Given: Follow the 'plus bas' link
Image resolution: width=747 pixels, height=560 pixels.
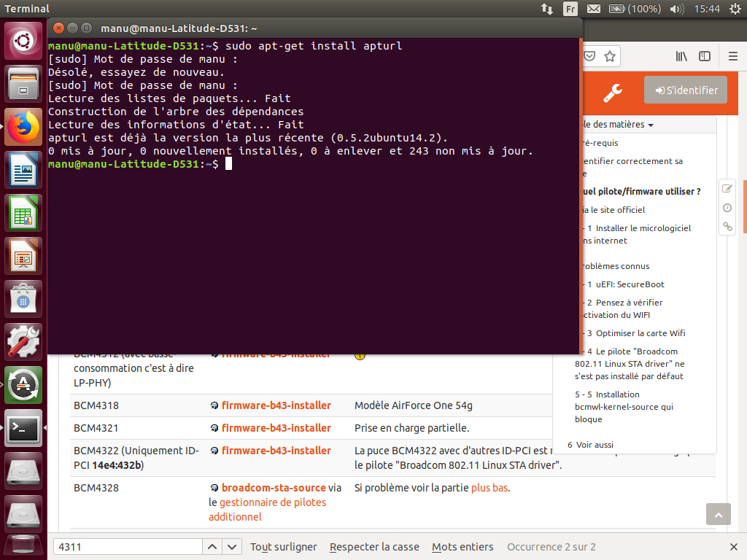Looking at the screenshot, I should [x=489, y=488].
